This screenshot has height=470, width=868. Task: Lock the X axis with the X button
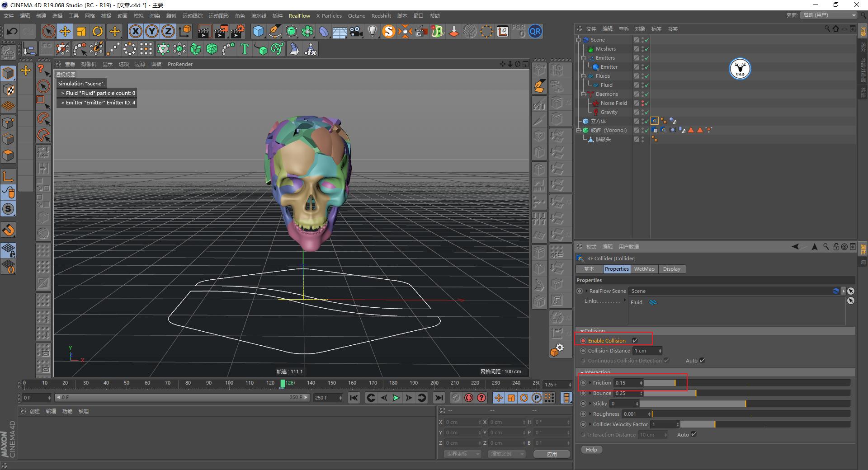pyautogui.click(x=136, y=31)
